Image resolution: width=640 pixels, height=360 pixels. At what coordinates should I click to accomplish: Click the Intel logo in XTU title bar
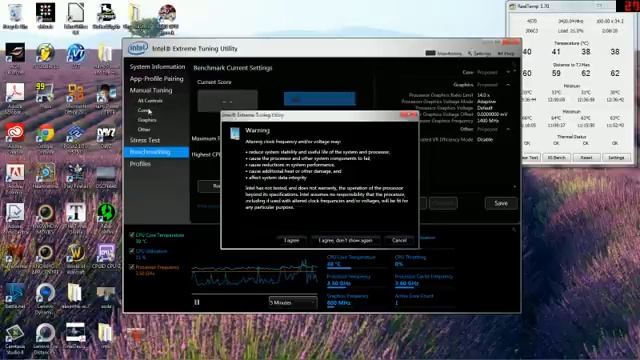pyautogui.click(x=138, y=49)
